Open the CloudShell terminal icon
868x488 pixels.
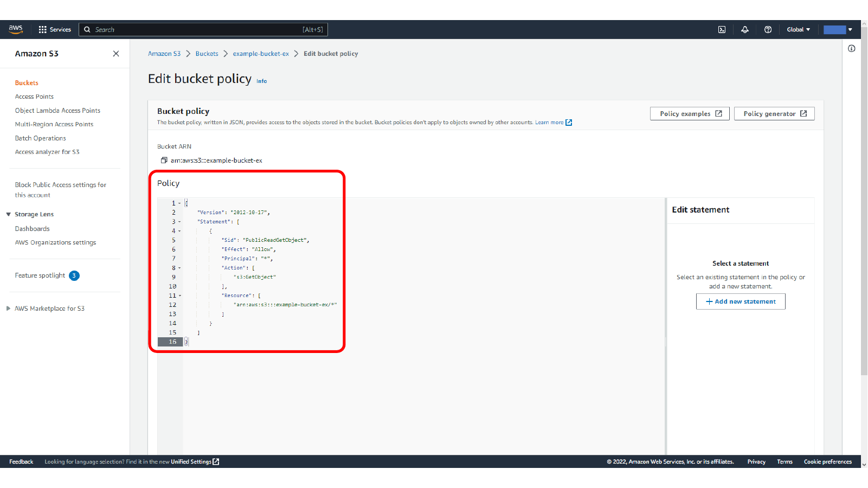tap(722, 30)
